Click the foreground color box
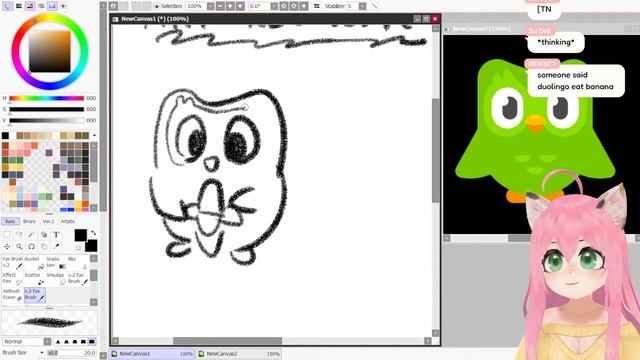Image resolution: width=640 pixels, height=360 pixels. 80,235
